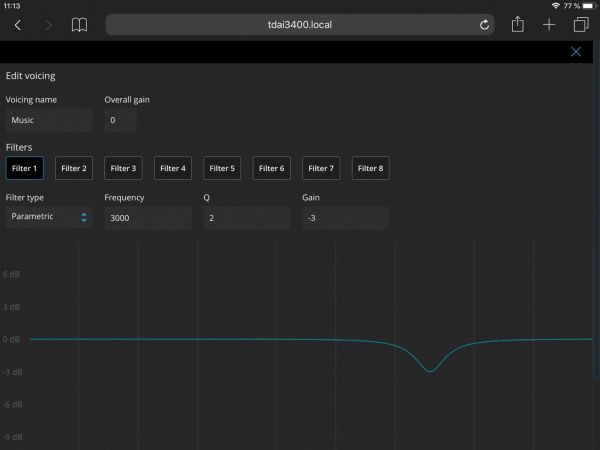
Task: Open Safari bookmarks book icon
Action: coord(79,25)
